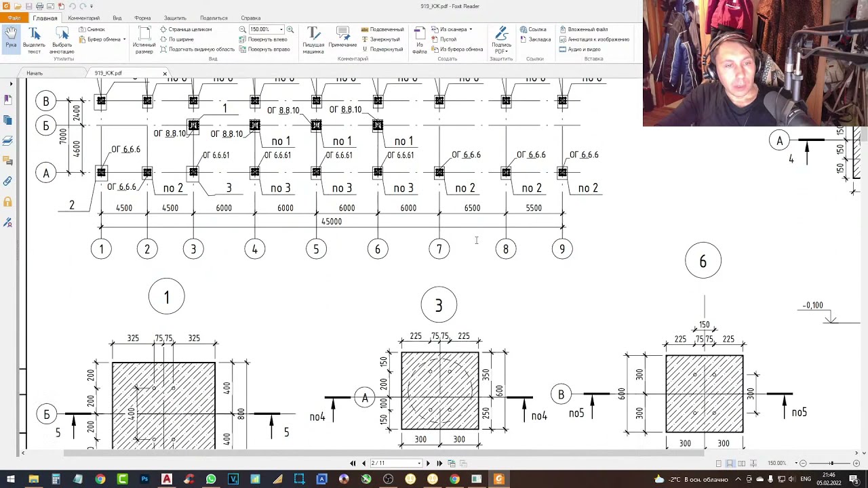This screenshot has height=488, width=868.
Task: Create a Пустой blank PDF
Action: (x=444, y=39)
